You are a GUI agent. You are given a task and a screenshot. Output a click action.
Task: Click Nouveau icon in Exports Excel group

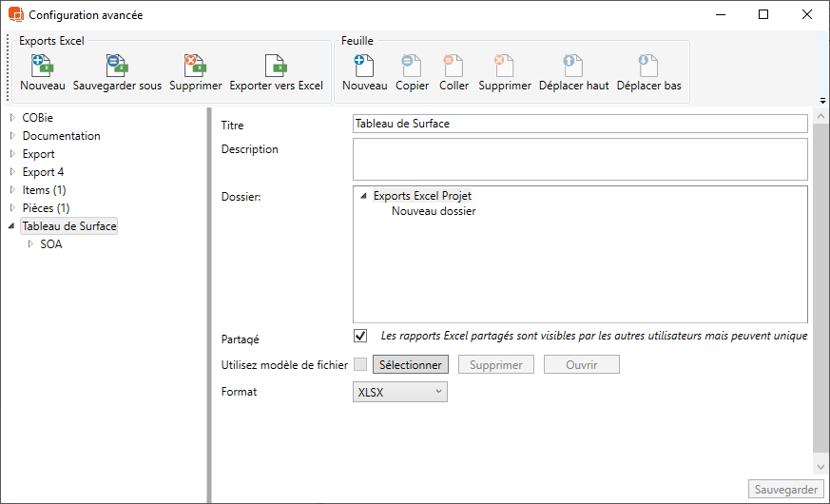tap(42, 67)
